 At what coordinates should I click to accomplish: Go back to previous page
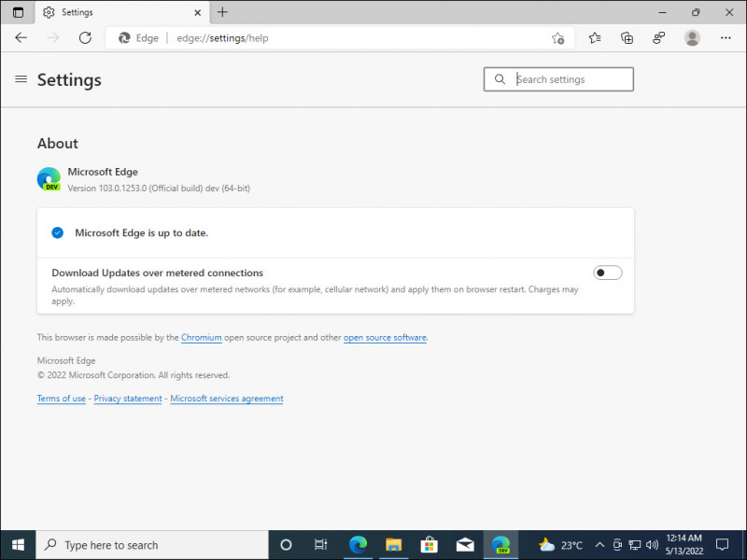point(21,38)
